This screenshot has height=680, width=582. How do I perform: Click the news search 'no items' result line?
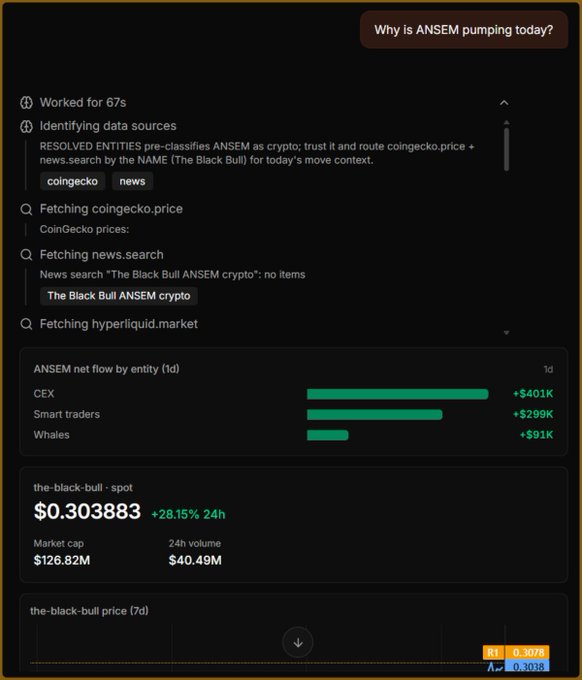pyautogui.click(x=173, y=275)
